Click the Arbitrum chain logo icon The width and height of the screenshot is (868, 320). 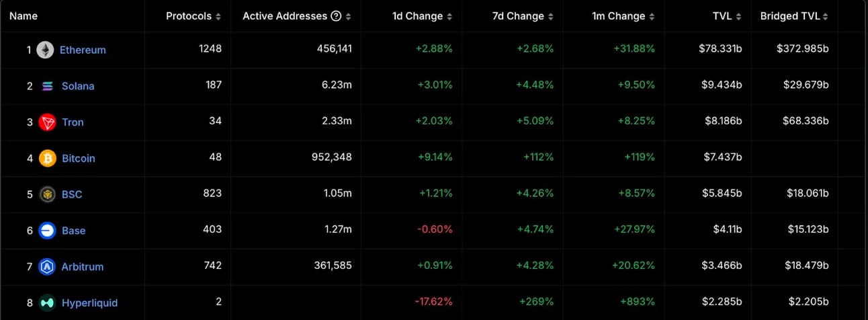click(47, 267)
